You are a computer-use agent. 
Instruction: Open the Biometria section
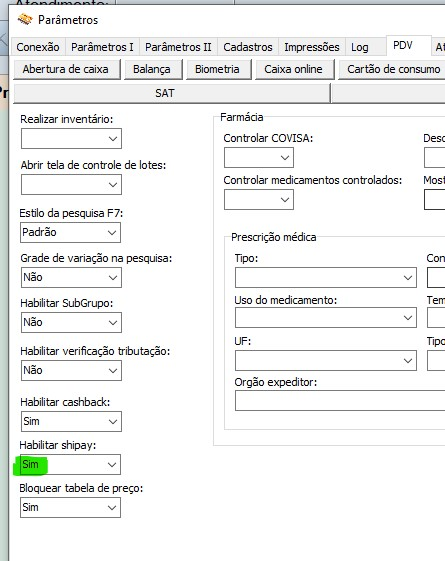pyautogui.click(x=218, y=69)
